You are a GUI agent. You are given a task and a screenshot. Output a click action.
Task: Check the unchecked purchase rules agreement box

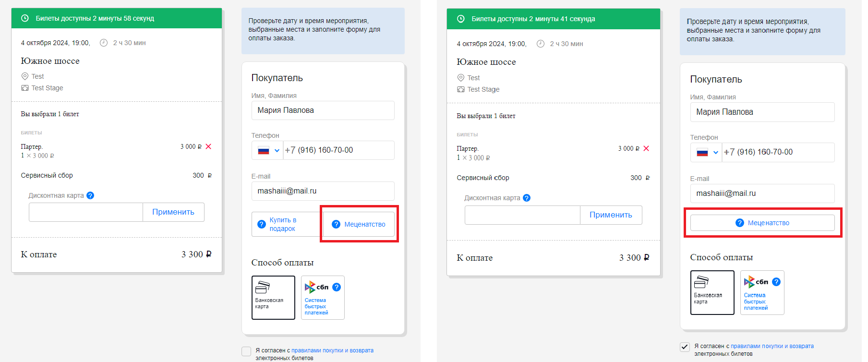246,351
